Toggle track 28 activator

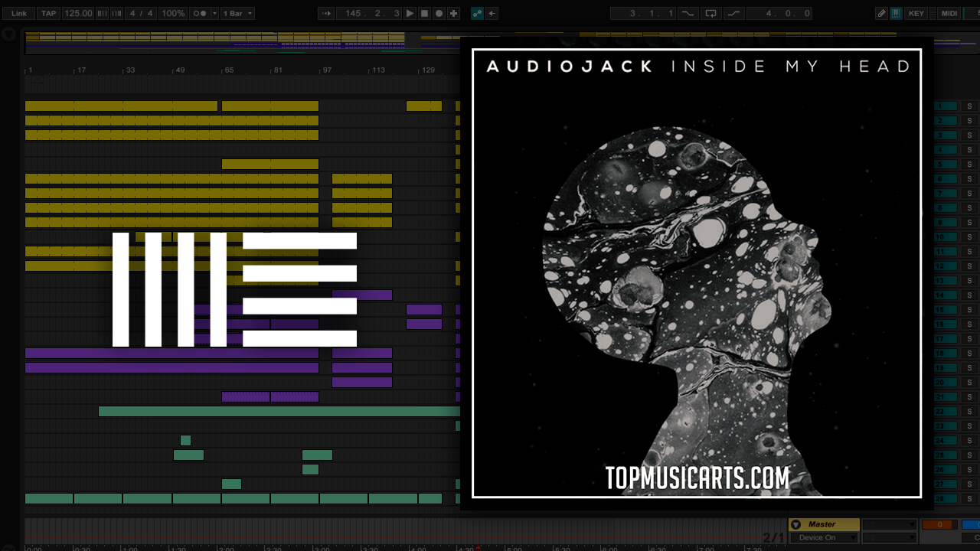(x=946, y=499)
